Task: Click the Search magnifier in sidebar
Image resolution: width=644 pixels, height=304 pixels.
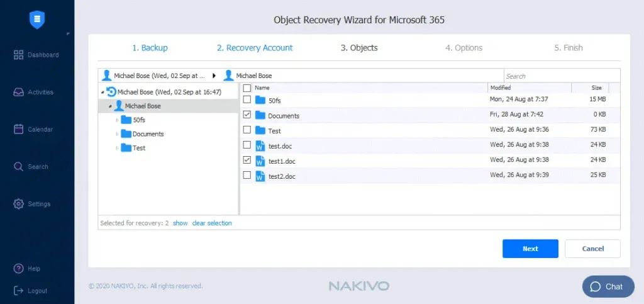Action: (x=19, y=167)
